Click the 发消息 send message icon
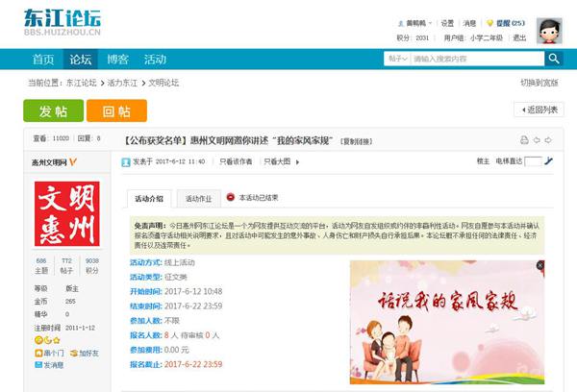This screenshot has width=577, height=392. click(38, 366)
